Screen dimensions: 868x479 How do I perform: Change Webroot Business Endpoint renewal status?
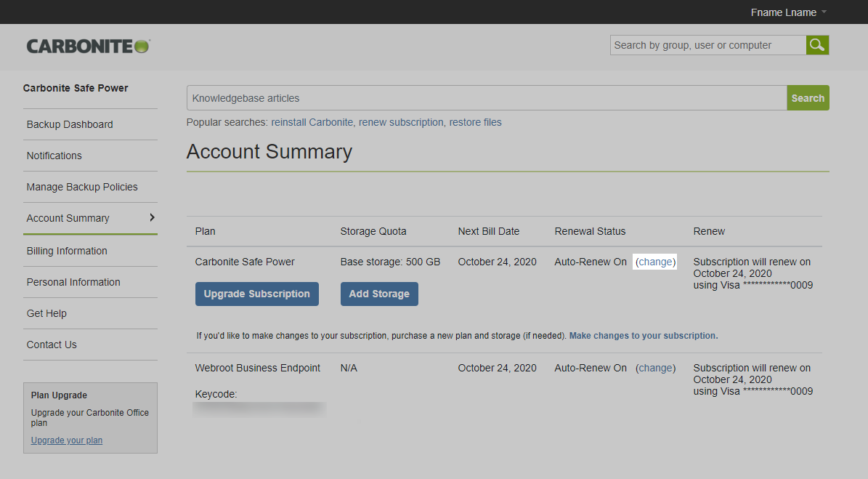656,368
